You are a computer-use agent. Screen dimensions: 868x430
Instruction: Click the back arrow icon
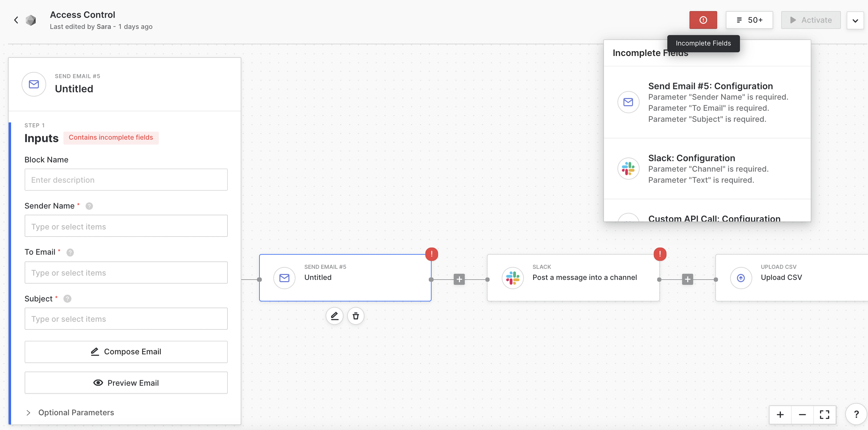coord(16,20)
